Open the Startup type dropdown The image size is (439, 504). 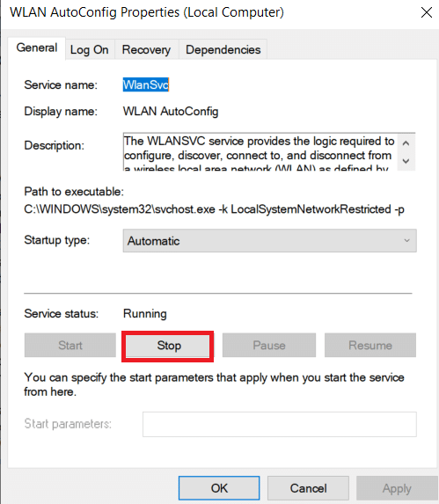[x=269, y=241]
